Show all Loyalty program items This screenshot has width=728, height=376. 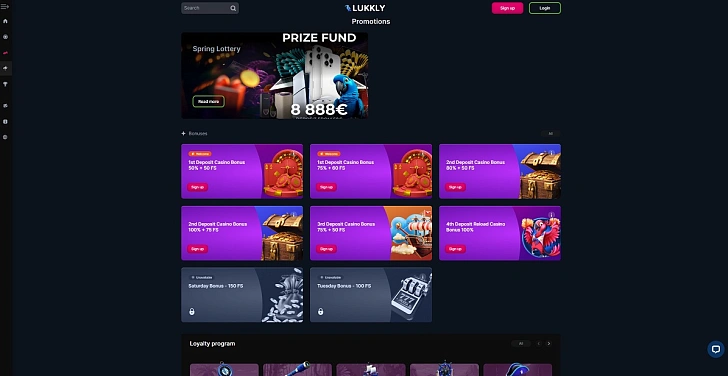pyautogui.click(x=521, y=344)
